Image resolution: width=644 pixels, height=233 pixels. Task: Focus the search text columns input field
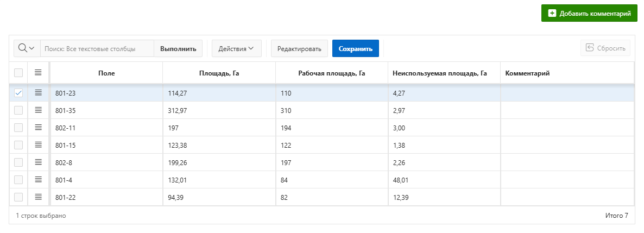[97, 48]
